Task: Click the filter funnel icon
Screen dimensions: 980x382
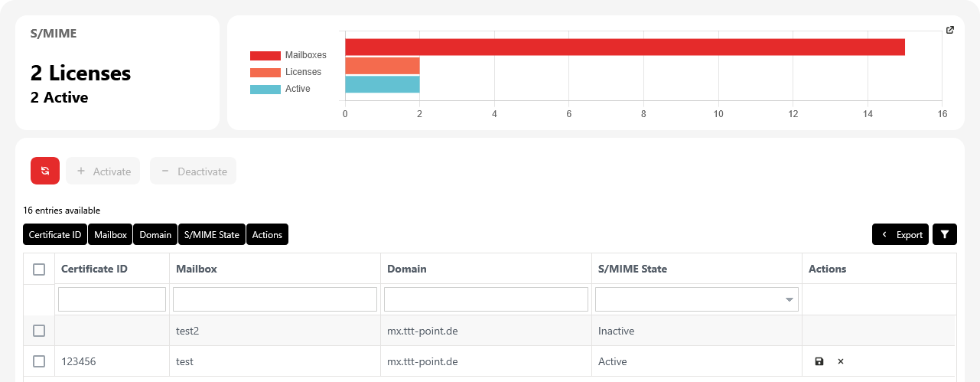Action: tap(945, 235)
